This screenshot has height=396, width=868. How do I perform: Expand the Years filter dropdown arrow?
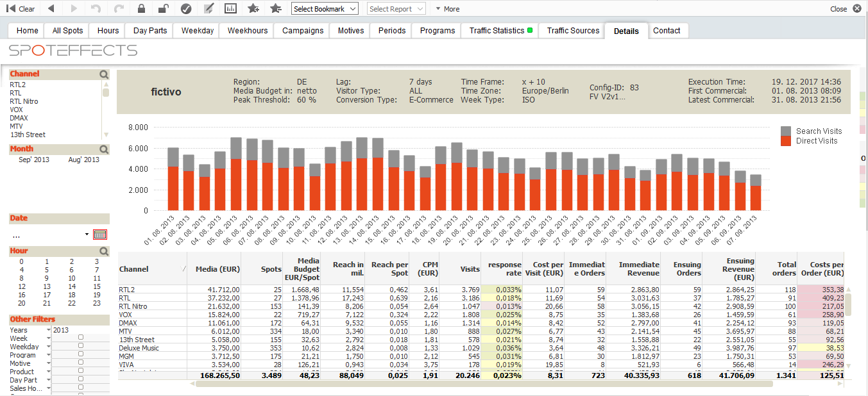pos(49,330)
